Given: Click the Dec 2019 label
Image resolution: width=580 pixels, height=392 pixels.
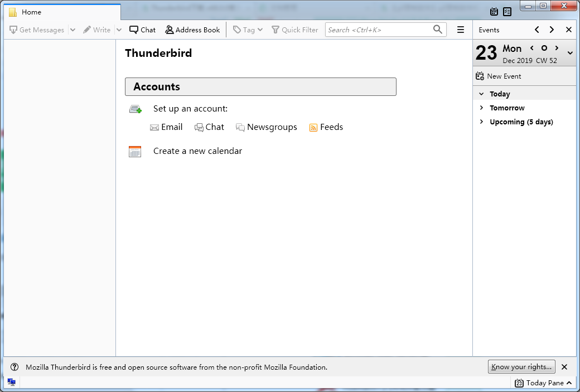Looking at the screenshot, I should click(518, 60).
